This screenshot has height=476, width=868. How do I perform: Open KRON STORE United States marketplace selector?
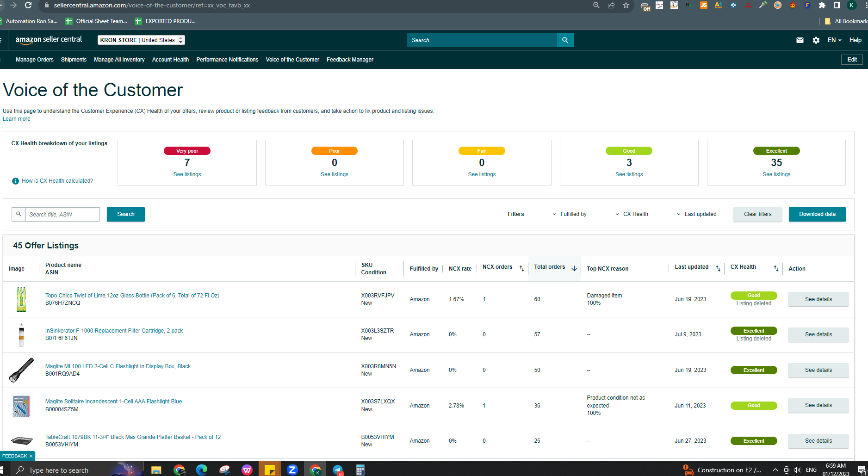coord(141,40)
